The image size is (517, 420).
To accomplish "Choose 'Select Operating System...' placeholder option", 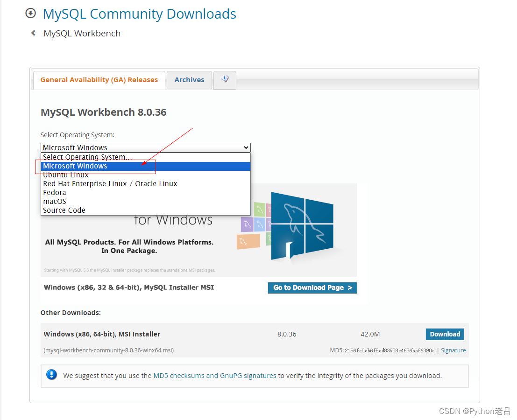I will pos(145,157).
